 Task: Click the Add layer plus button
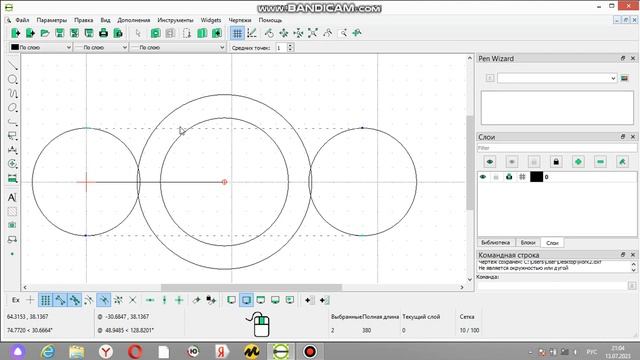click(x=578, y=162)
